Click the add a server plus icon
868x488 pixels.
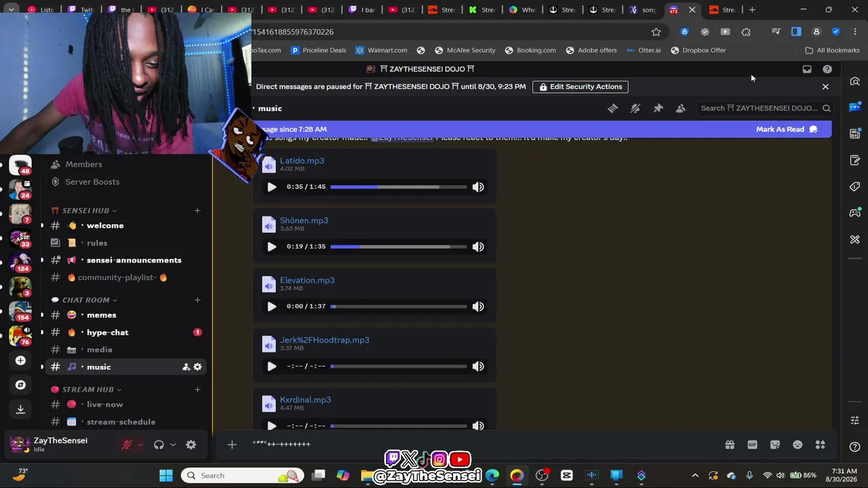coord(20,361)
